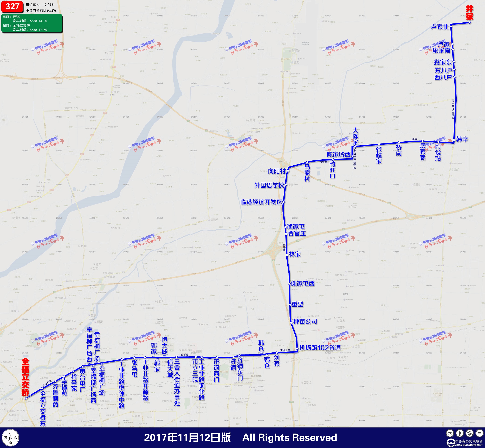Select the red 井家 terminal station label
The image size is (485, 448).
click(x=469, y=13)
